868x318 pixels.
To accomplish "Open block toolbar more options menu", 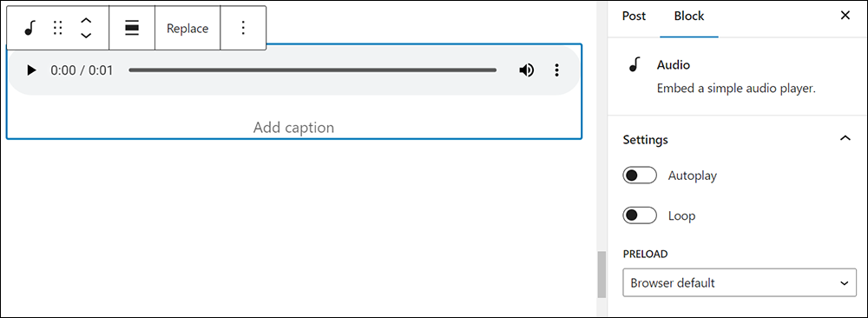I will click(x=243, y=29).
